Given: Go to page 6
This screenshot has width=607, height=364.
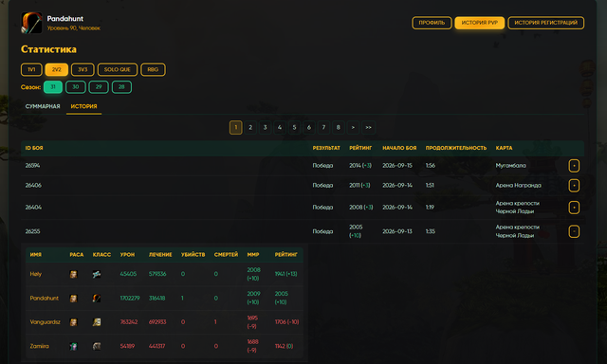Looking at the screenshot, I should click(309, 127).
